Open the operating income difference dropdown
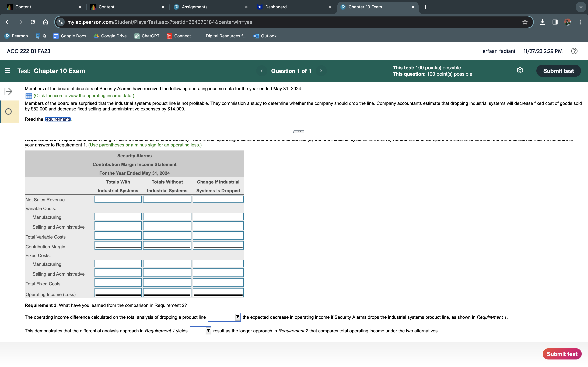This screenshot has width=588, height=367. tap(237, 317)
